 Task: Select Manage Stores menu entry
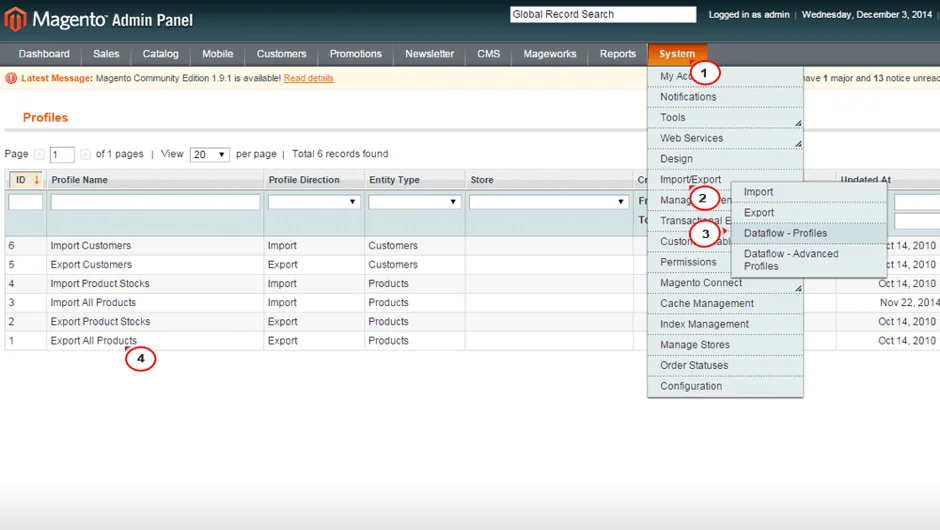point(725,345)
